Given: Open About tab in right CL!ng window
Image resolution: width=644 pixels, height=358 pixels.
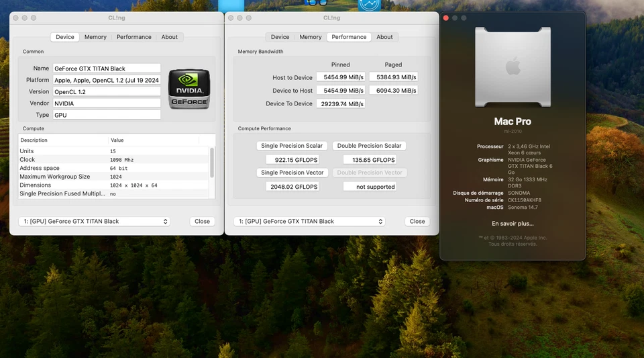Looking at the screenshot, I should pyautogui.click(x=384, y=37).
